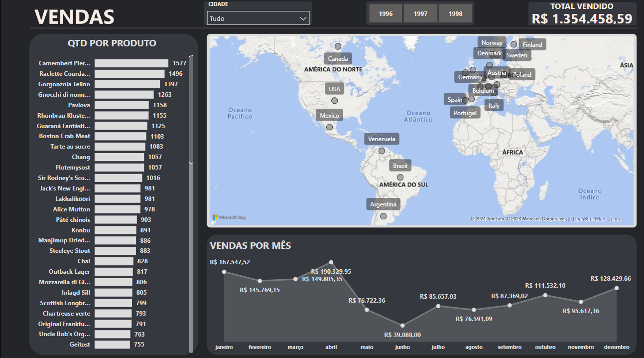644x358 pixels.
Task: Filter sales by year 1996
Action: [386, 13]
